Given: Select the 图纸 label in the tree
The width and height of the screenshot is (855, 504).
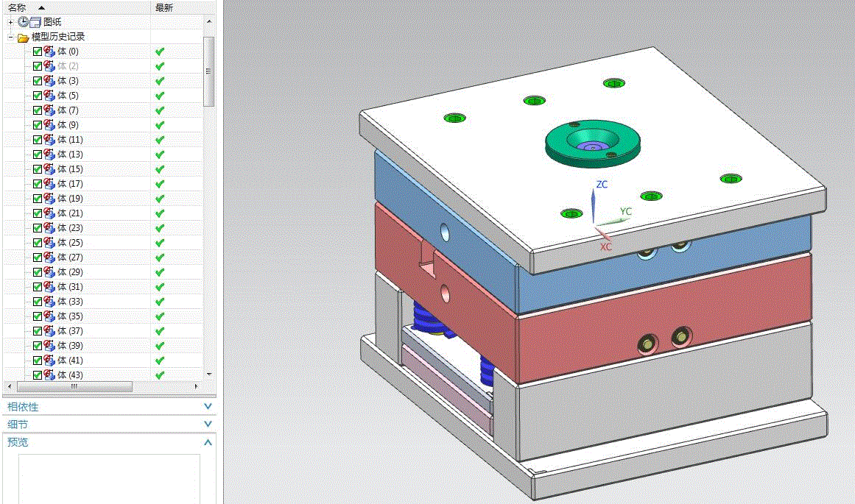Looking at the screenshot, I should 52,22.
